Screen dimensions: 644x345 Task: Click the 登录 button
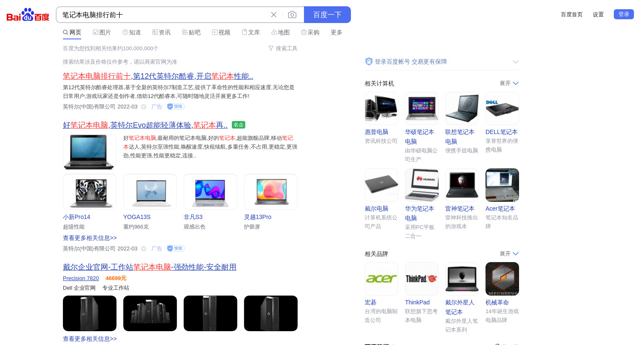tap(624, 14)
